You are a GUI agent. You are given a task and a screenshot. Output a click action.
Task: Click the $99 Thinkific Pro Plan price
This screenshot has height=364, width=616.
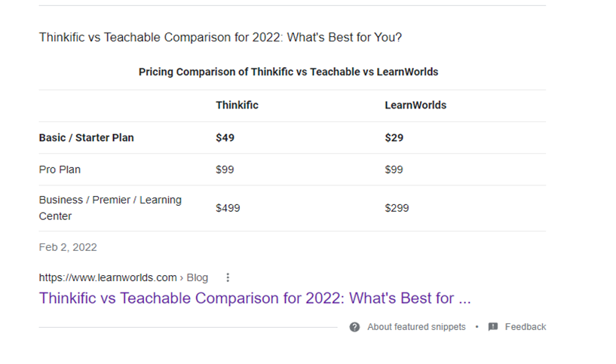(225, 170)
